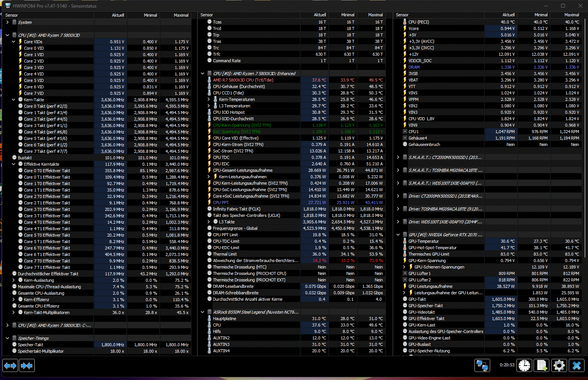Collapse the Kern-Takte subtree
588x380 pixels.
pos(13,100)
